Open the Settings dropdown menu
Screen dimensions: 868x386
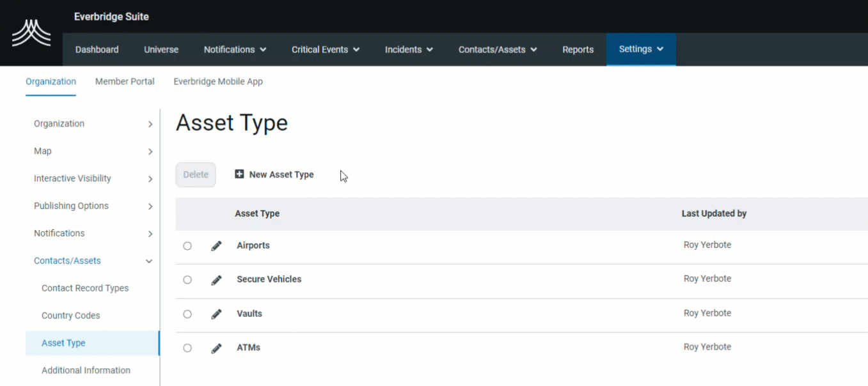[x=641, y=49]
